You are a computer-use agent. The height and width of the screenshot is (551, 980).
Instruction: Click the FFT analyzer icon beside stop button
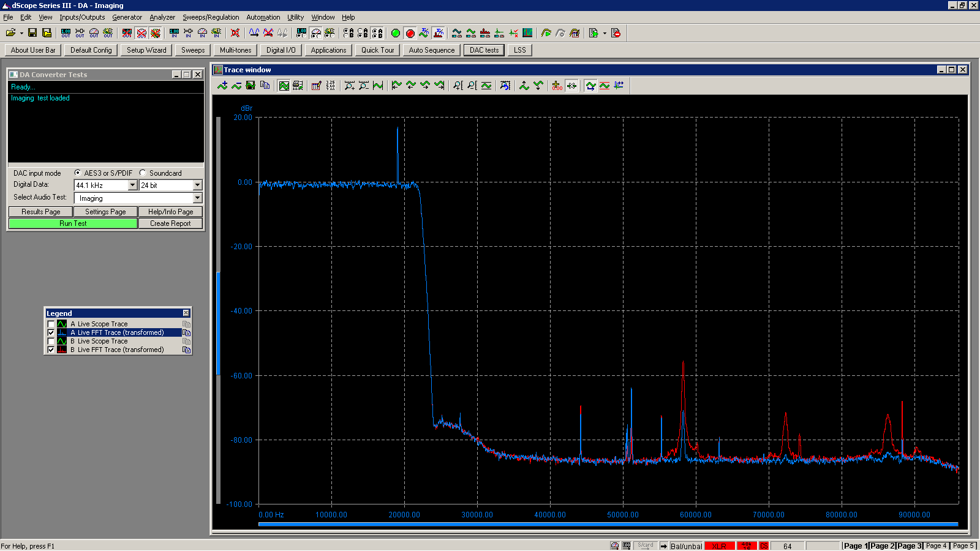pyautogui.click(x=439, y=33)
